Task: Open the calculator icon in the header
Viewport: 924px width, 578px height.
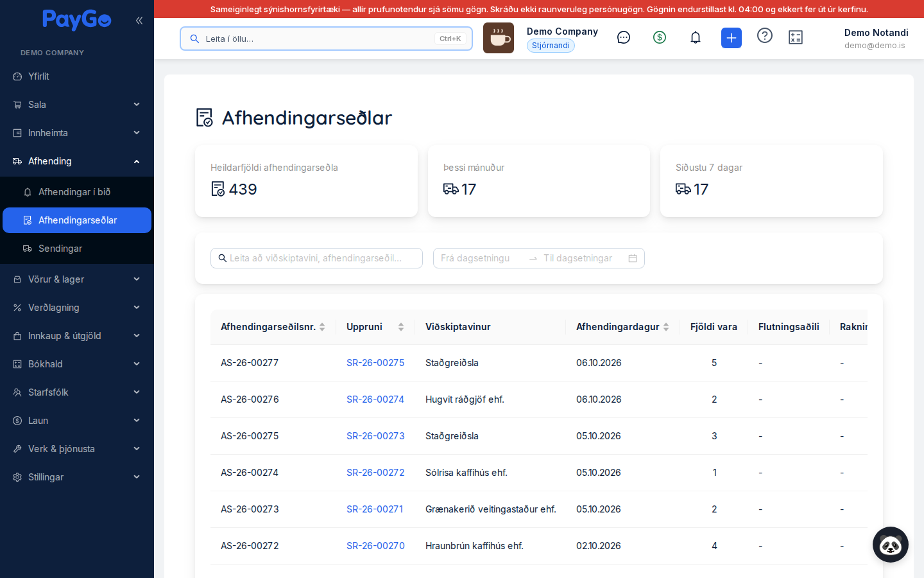Action: (796, 38)
